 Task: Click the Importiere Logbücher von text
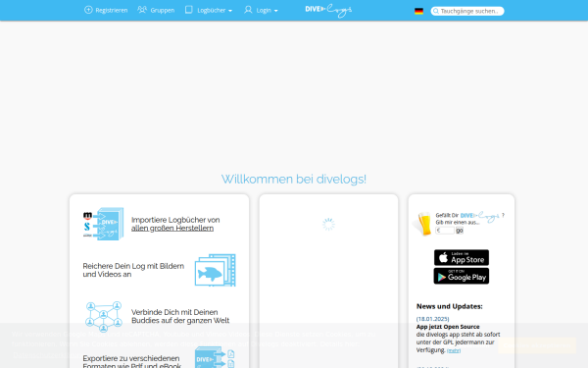pyautogui.click(x=175, y=220)
